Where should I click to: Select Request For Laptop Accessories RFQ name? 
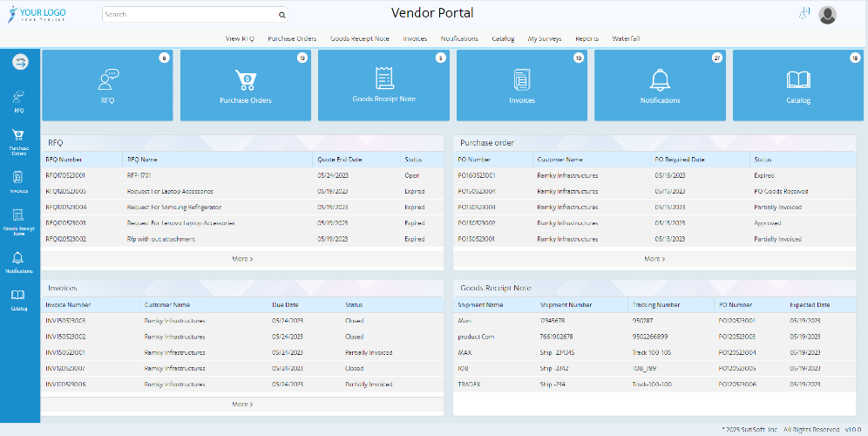click(170, 191)
